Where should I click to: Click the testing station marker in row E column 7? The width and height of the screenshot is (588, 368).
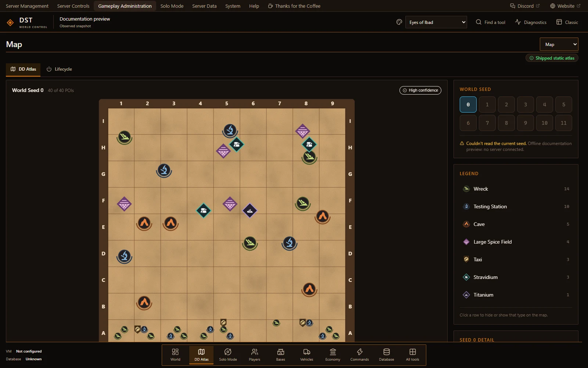[x=290, y=243]
